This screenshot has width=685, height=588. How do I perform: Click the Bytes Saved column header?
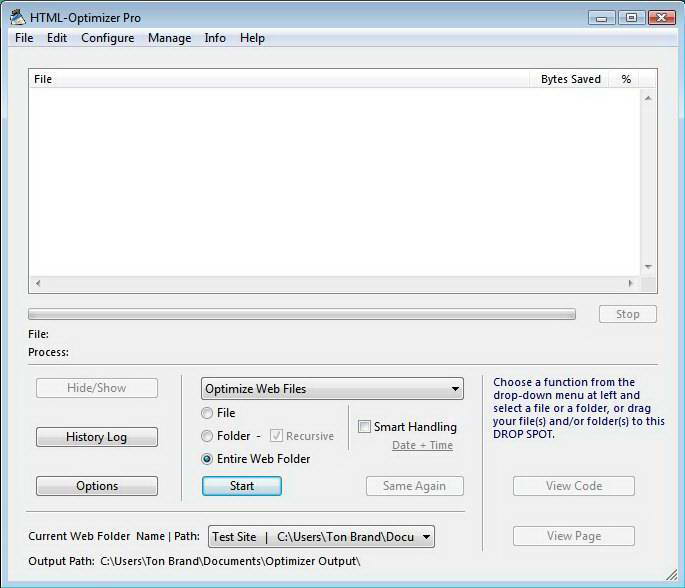point(571,79)
